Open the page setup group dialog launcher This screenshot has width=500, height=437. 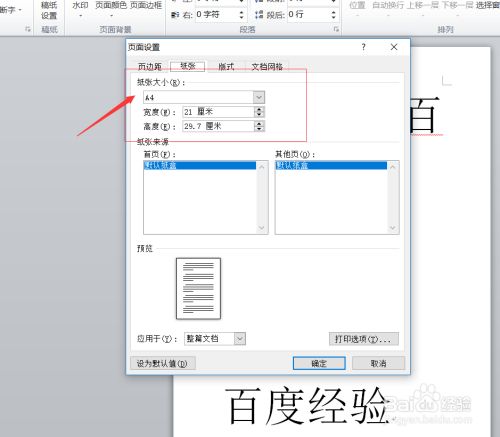[27, 29]
